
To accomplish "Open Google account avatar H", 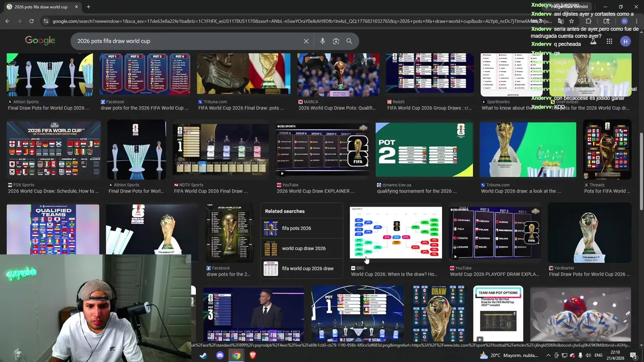I will coord(625,41).
